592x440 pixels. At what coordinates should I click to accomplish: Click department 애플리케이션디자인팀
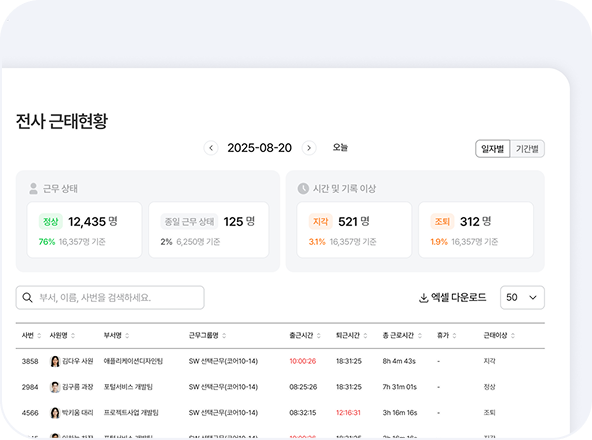pos(133,361)
